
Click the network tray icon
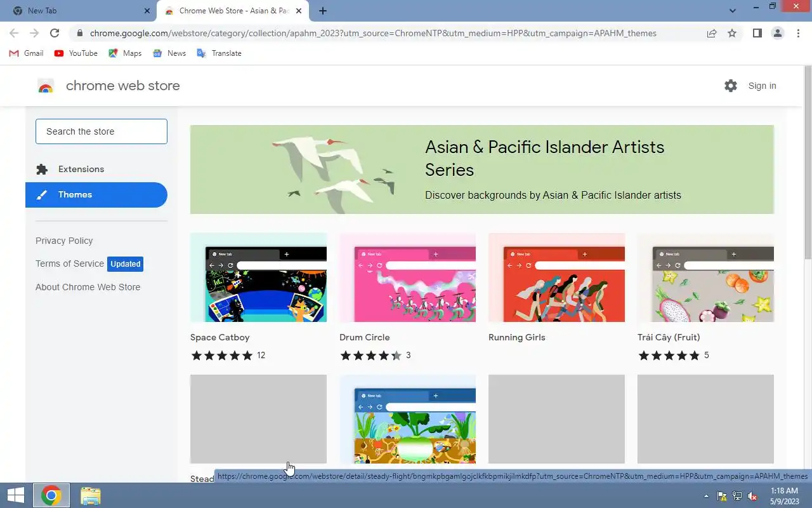(x=737, y=496)
